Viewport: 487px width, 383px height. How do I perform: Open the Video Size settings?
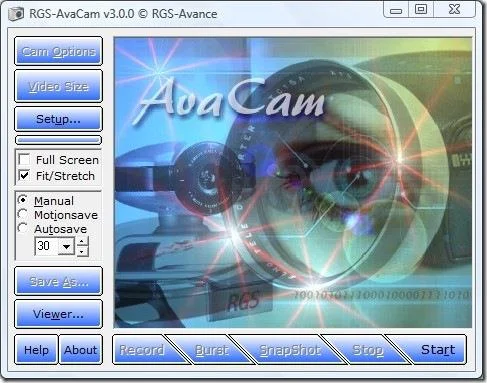tap(58, 86)
